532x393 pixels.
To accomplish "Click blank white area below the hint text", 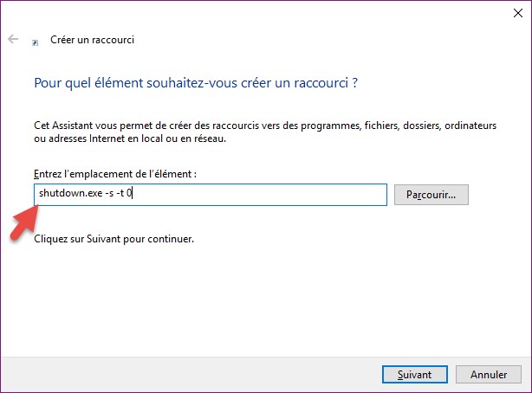I will 260,294.
